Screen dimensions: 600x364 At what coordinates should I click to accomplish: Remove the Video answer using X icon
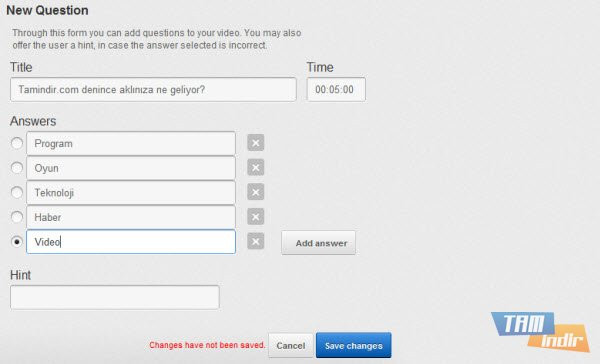[256, 242]
